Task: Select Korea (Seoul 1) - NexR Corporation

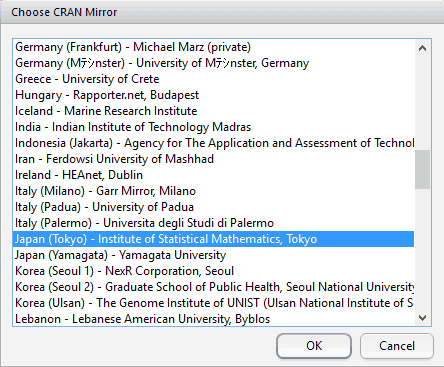Action: pyautogui.click(x=213, y=271)
